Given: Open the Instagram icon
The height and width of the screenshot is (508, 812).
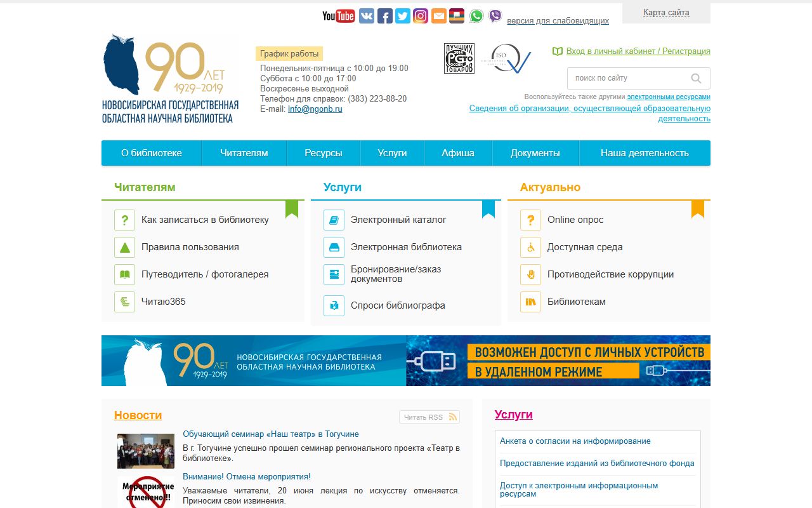Looking at the screenshot, I should [421, 16].
